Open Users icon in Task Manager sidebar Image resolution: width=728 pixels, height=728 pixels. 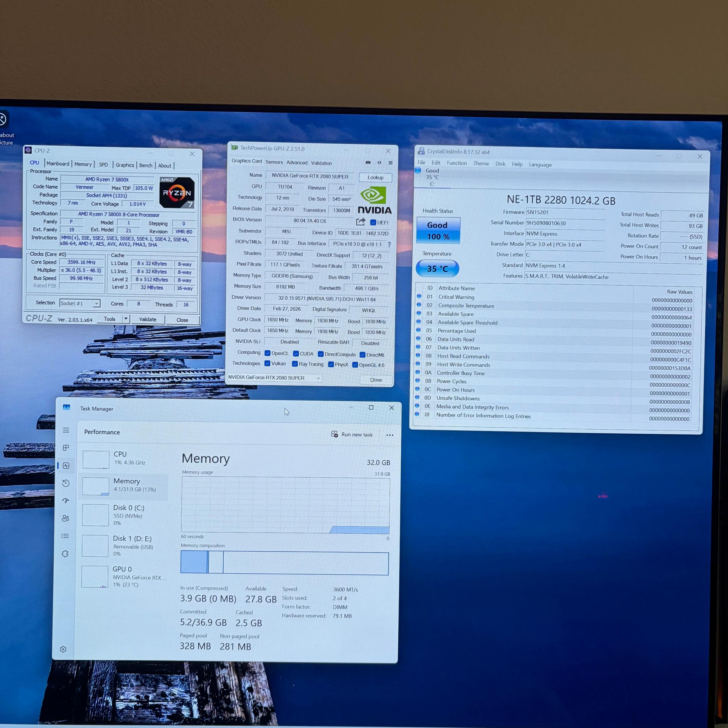point(65,518)
